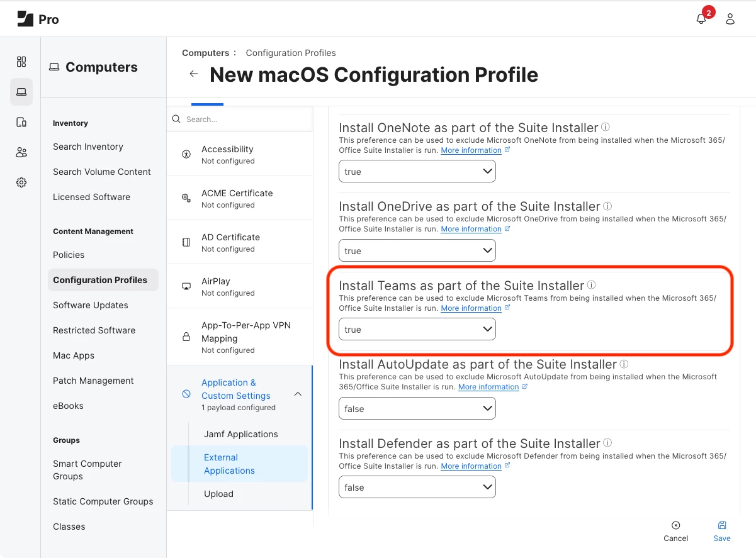Select Upload sub-item

point(218,494)
